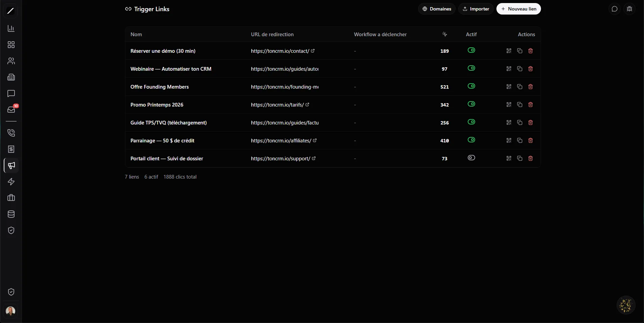Click the Importer button
This screenshot has width=644, height=323.
coord(476,9)
